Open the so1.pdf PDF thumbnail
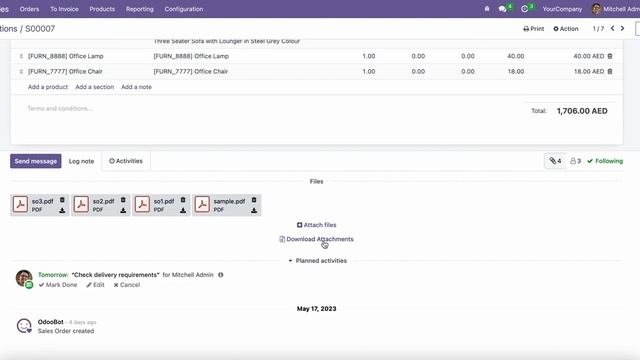640x360 pixels. (142, 204)
